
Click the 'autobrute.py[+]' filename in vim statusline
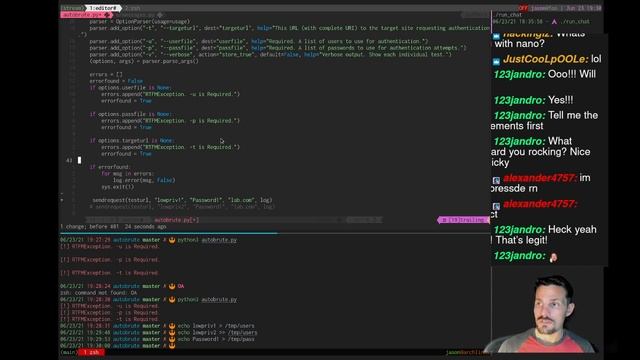tap(176, 220)
